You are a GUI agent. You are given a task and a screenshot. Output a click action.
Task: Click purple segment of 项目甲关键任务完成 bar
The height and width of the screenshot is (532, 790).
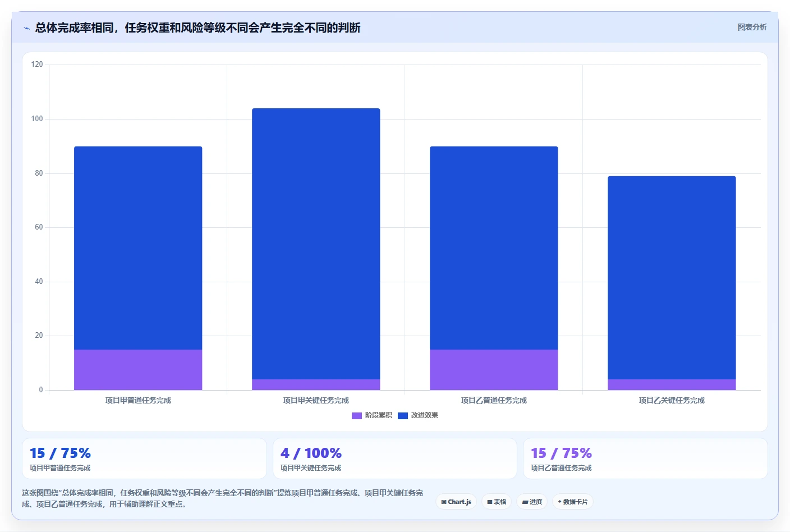tap(316, 385)
